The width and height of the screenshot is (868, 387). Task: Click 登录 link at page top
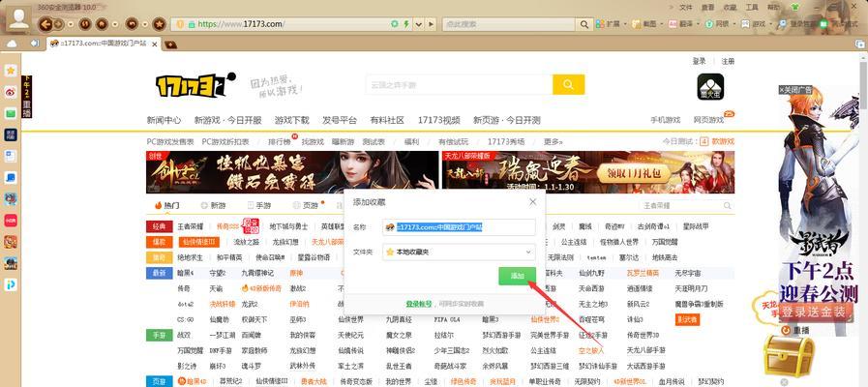point(700,62)
